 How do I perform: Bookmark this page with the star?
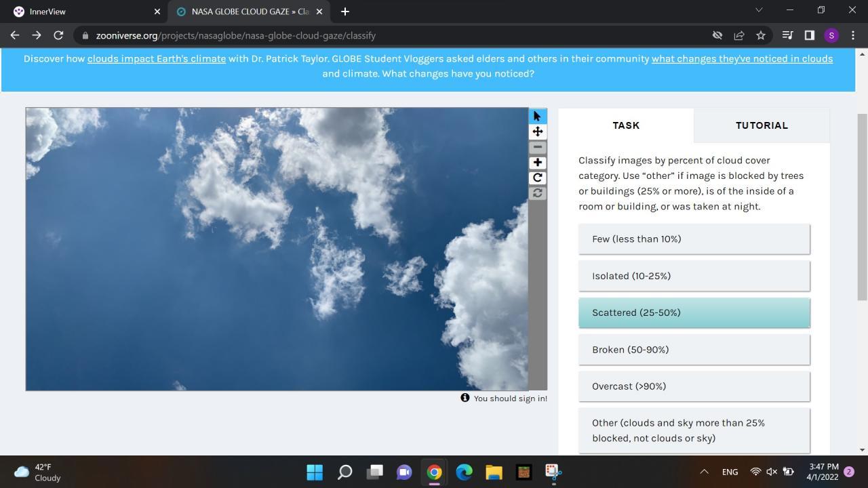click(x=761, y=35)
